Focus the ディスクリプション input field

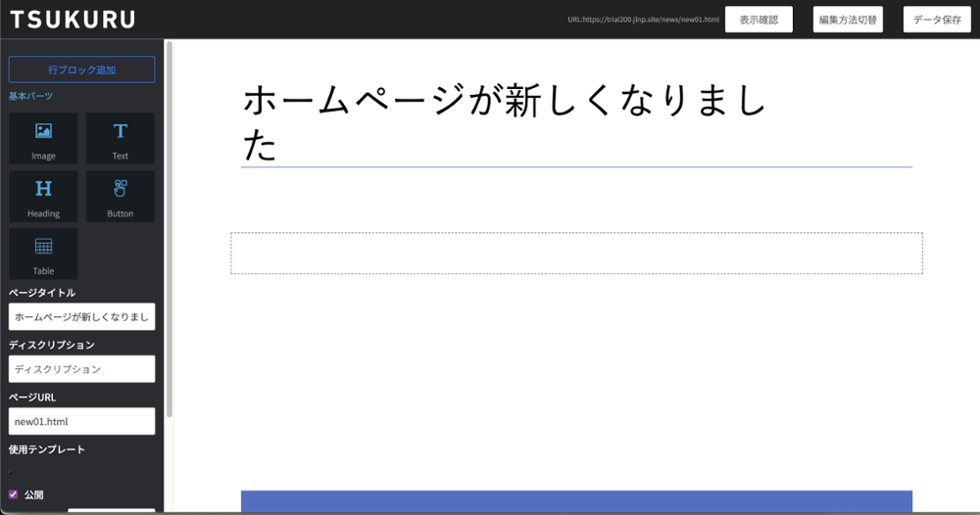(81, 369)
